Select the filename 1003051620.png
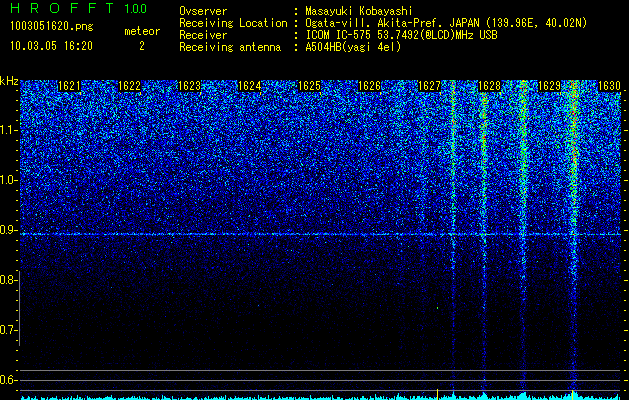 pos(52,27)
